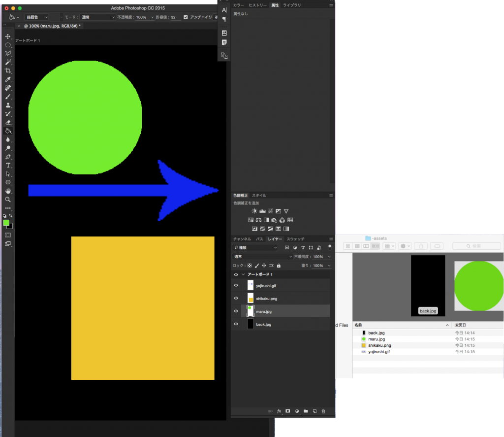Click the foreground green color swatch
504x437 pixels.
(6, 223)
